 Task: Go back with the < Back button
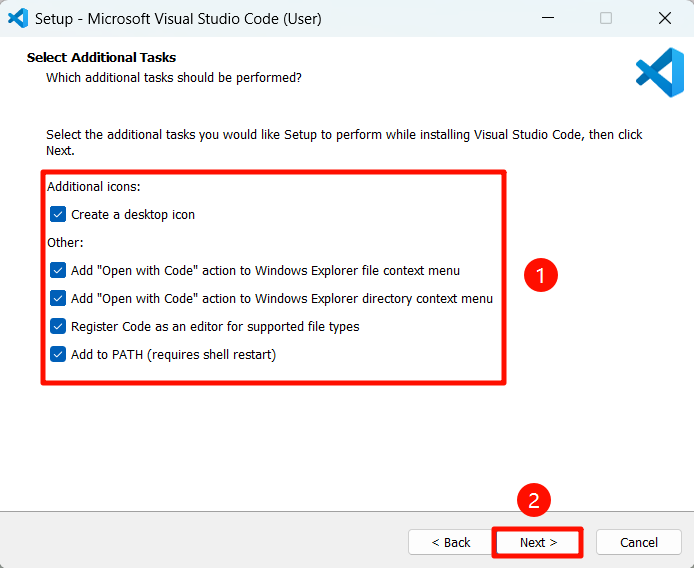click(450, 542)
